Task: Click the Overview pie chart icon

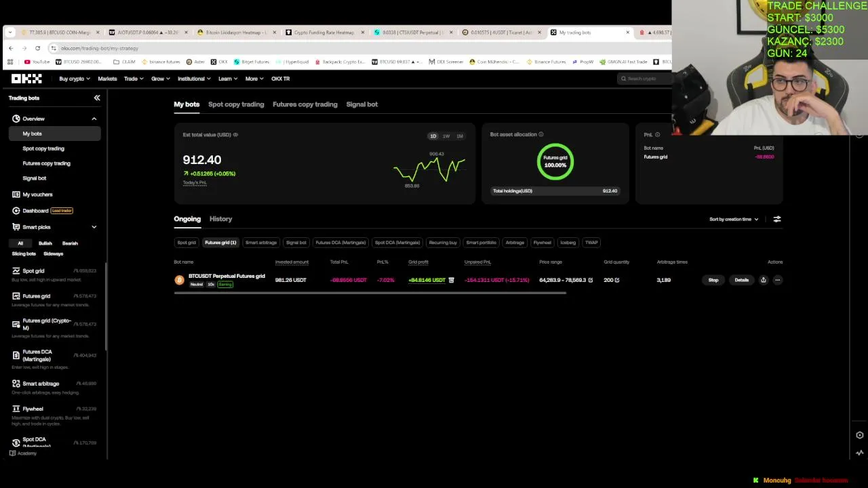Action: pos(16,119)
